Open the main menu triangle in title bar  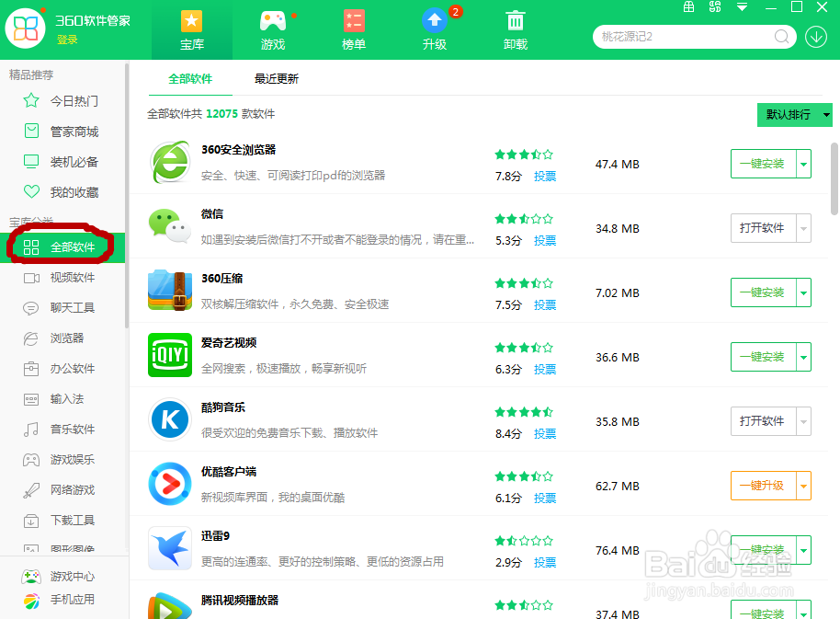click(742, 7)
